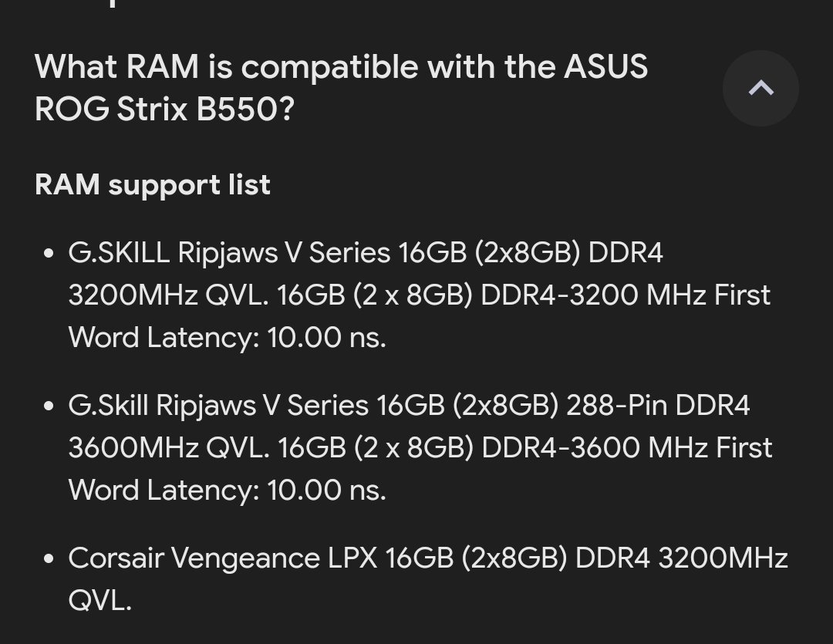Select the 'RAM support list' bold heading

coord(153,185)
